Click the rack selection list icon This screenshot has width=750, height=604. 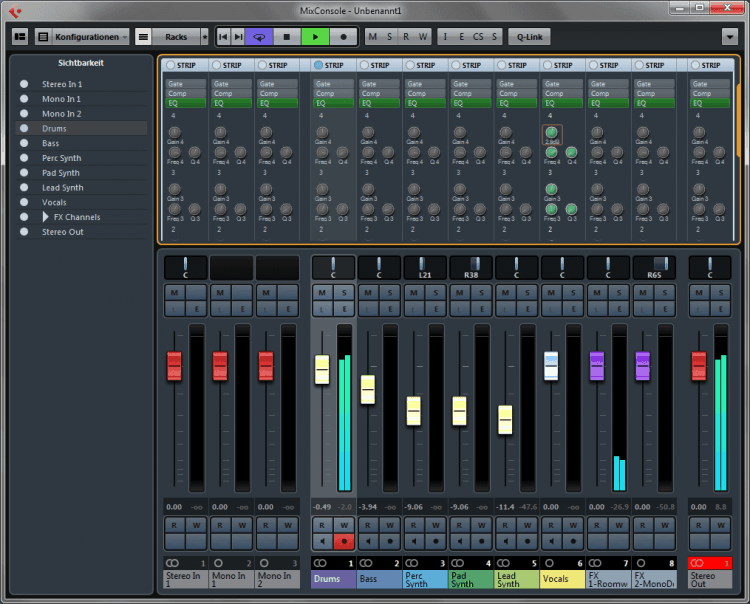(x=143, y=37)
